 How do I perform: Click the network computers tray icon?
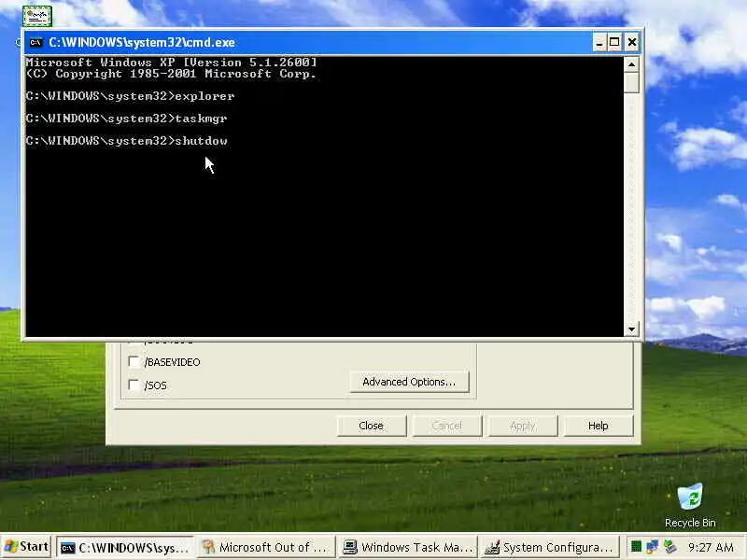pos(652,546)
